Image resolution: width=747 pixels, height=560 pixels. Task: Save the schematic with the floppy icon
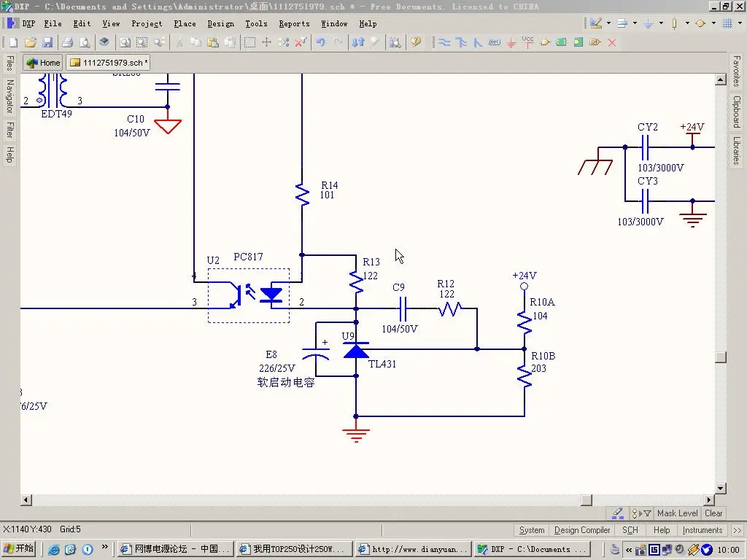click(x=47, y=42)
